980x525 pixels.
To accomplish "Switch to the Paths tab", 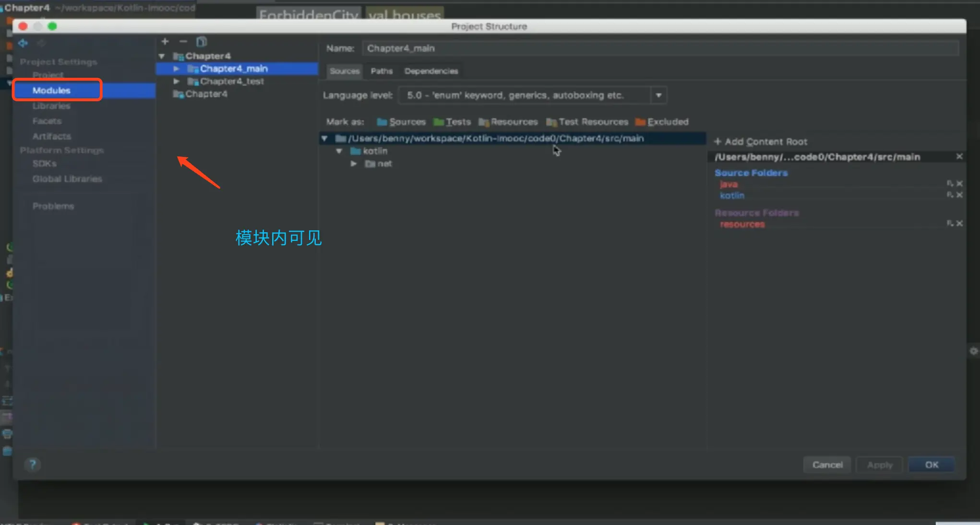I will click(x=382, y=71).
